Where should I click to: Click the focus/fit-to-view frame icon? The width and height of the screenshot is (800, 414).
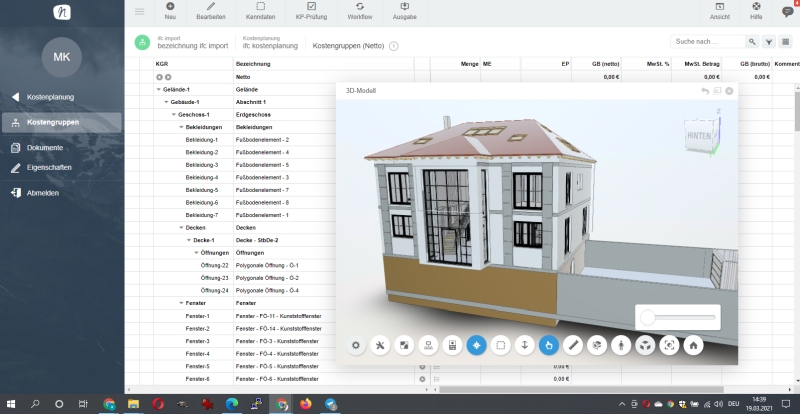(669, 345)
